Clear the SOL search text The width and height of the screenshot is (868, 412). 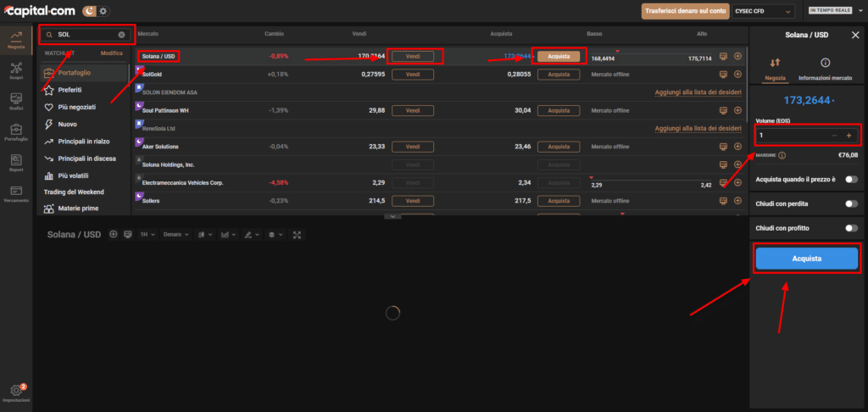point(121,34)
